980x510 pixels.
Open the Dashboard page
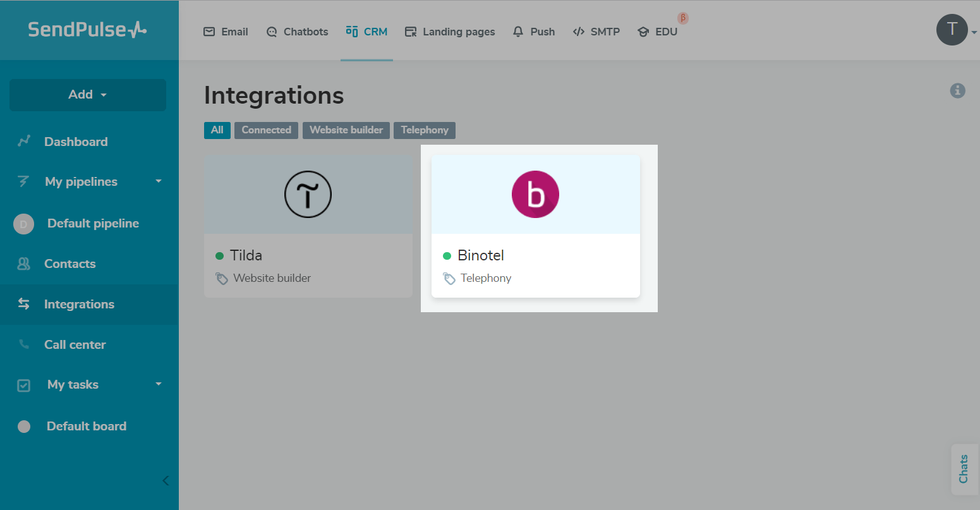75,142
